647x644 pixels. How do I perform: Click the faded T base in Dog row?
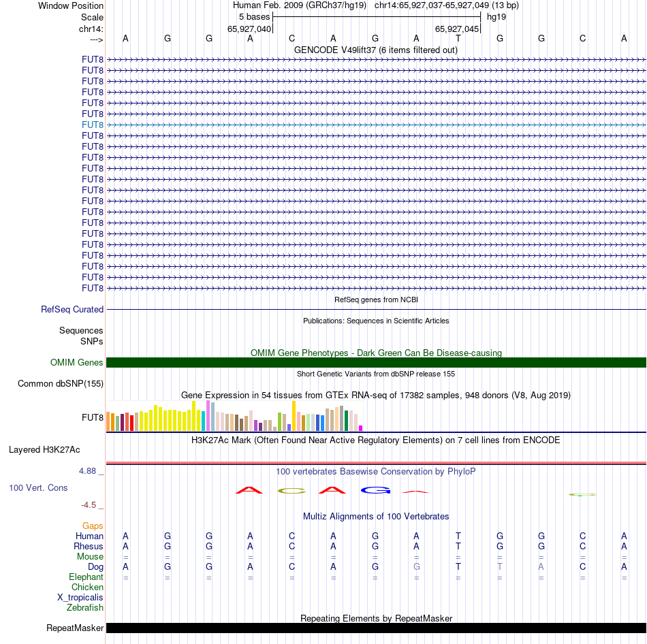tap(500, 567)
